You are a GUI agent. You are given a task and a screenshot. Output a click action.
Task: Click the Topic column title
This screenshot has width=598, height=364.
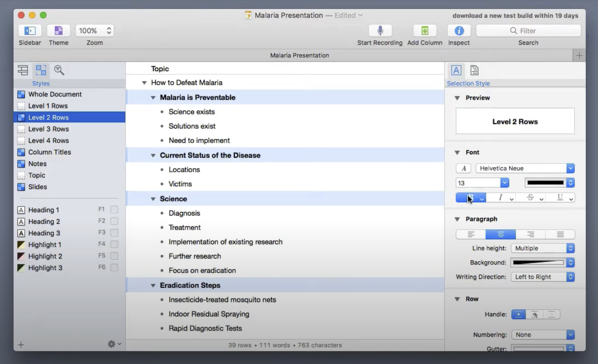[x=160, y=69]
